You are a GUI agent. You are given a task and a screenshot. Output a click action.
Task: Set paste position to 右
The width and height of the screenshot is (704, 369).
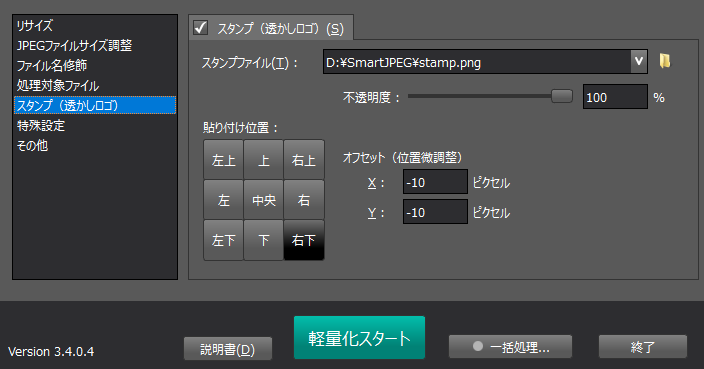pyautogui.click(x=304, y=200)
